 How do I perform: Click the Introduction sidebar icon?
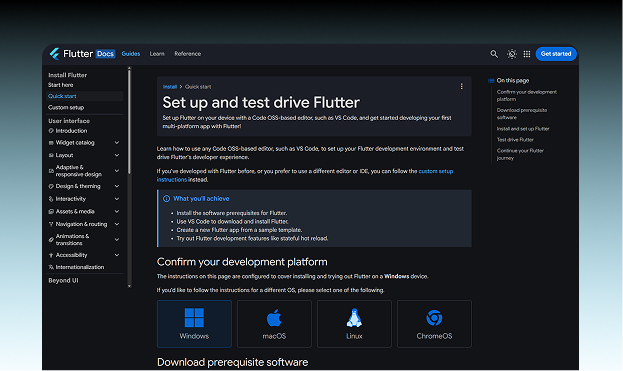51,131
